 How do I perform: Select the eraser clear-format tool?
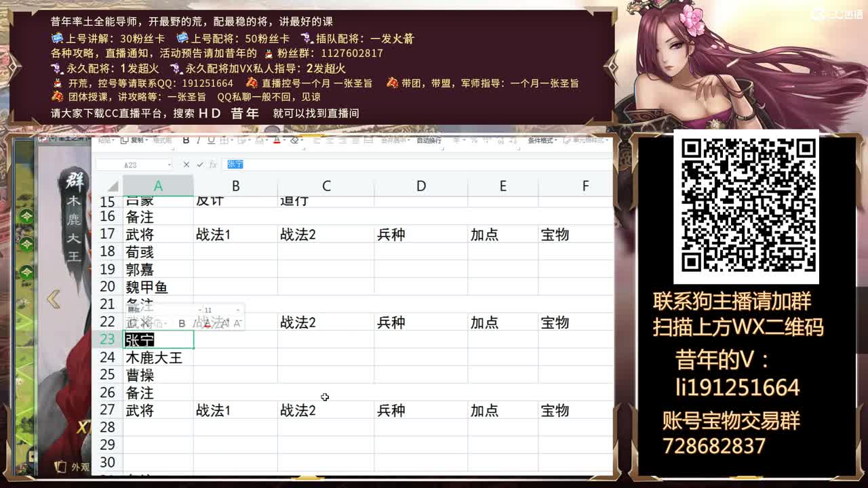click(294, 140)
